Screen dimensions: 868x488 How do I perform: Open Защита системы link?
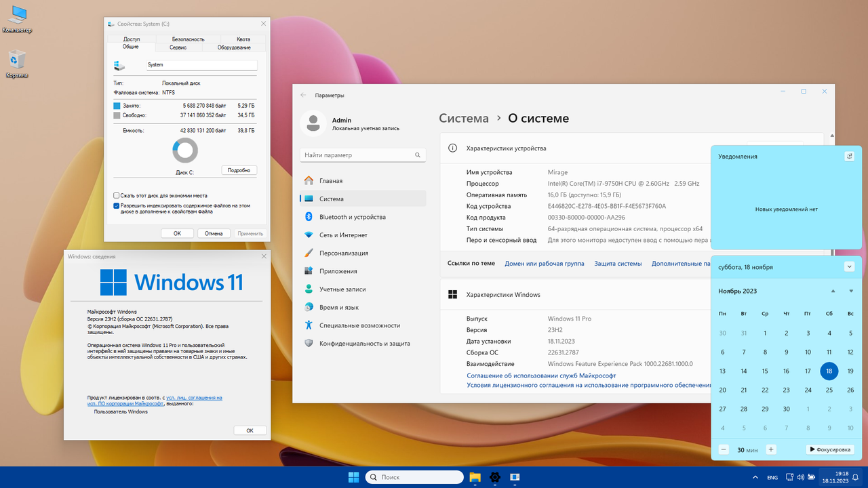coord(618,263)
